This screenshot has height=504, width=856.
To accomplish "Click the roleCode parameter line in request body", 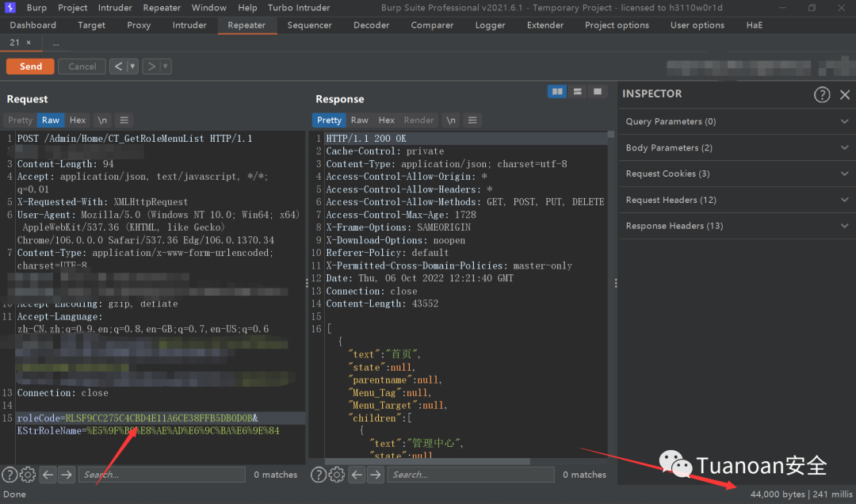I will 137,418.
